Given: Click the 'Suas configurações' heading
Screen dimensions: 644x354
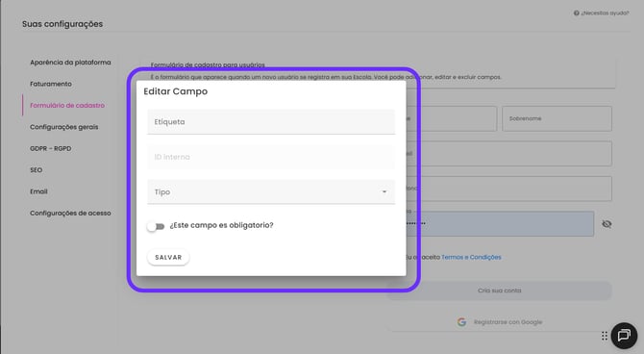Looking at the screenshot, I should [x=62, y=24].
